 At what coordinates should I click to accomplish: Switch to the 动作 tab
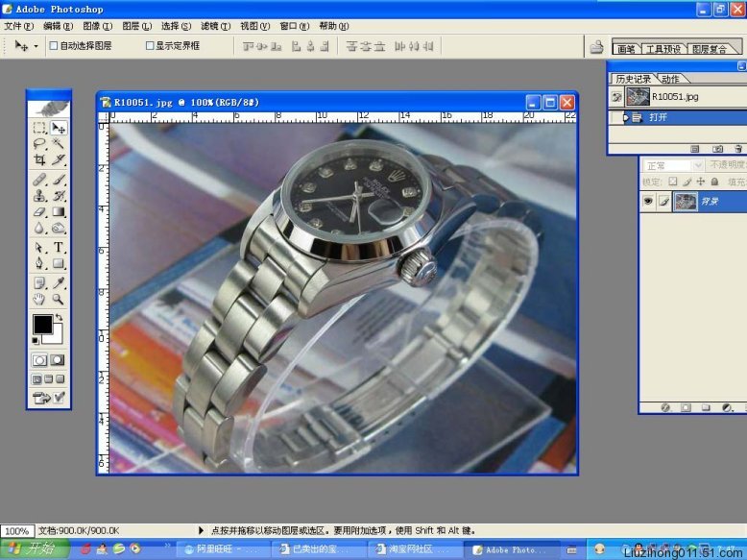(x=670, y=79)
